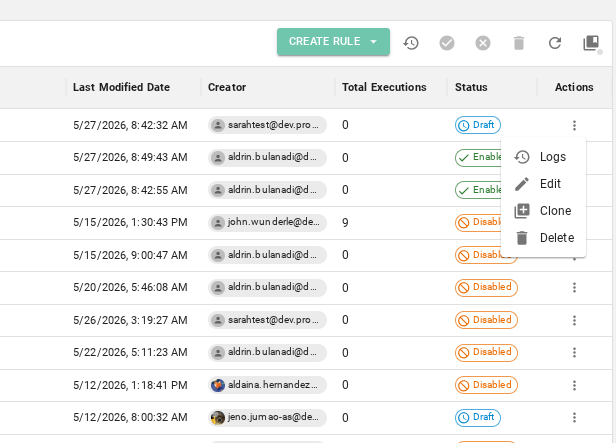Click Disabled status on 5/20/2026 row
The image size is (616, 443).
click(486, 287)
